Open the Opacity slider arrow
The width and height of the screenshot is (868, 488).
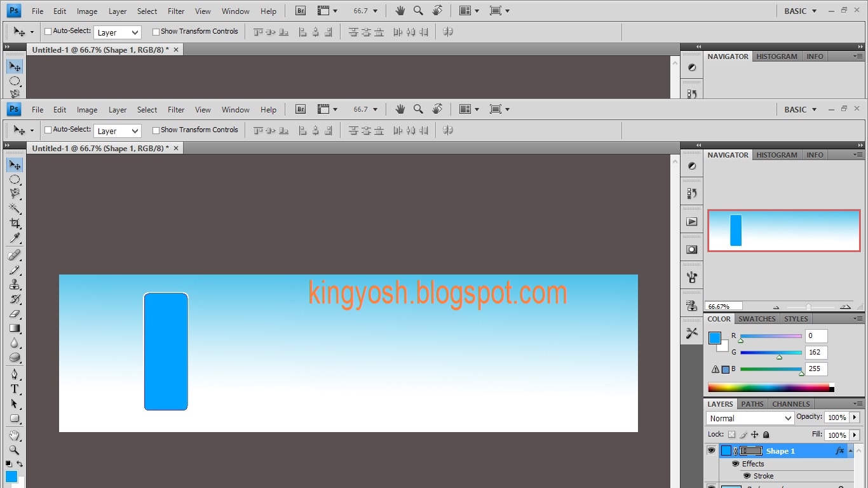855,417
